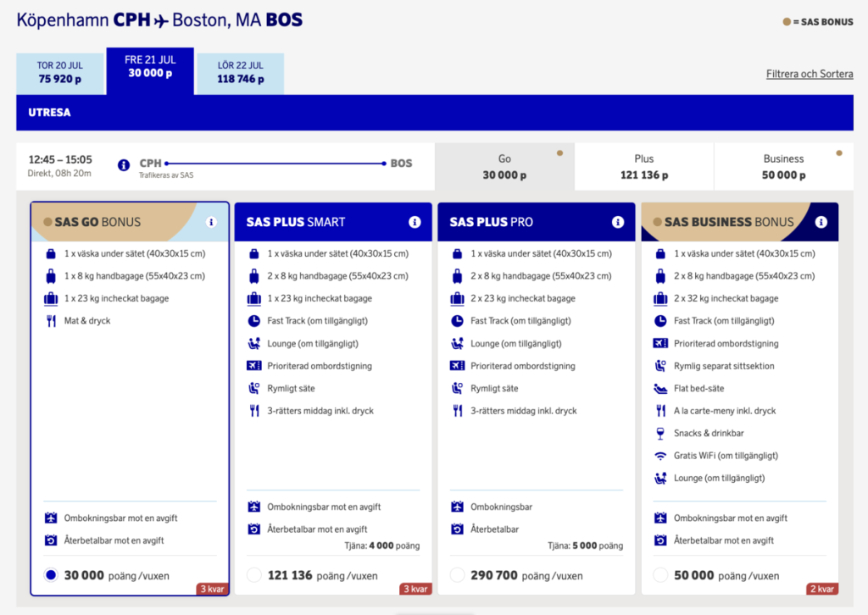Open info icon on SAS Go Bonus card

pos(211,222)
